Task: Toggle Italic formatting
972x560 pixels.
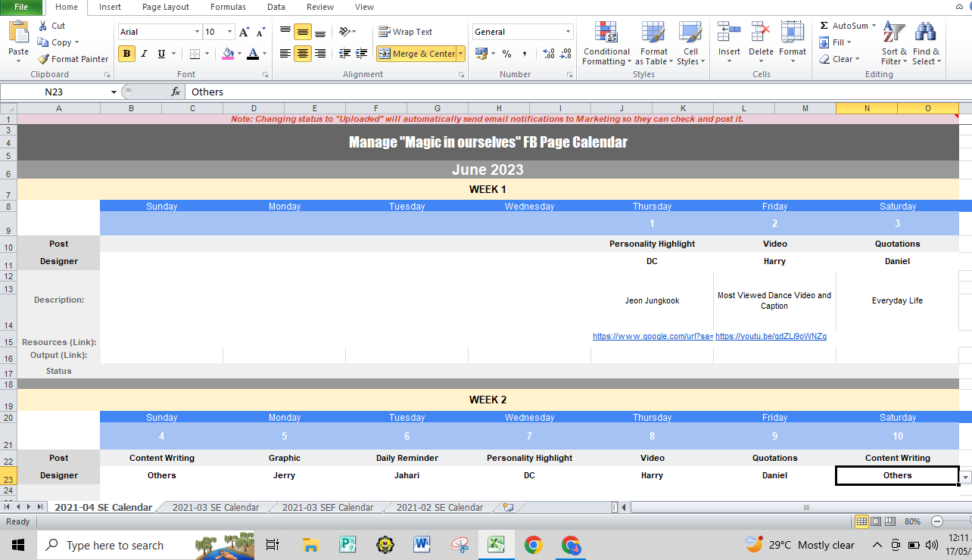Action: coord(144,54)
